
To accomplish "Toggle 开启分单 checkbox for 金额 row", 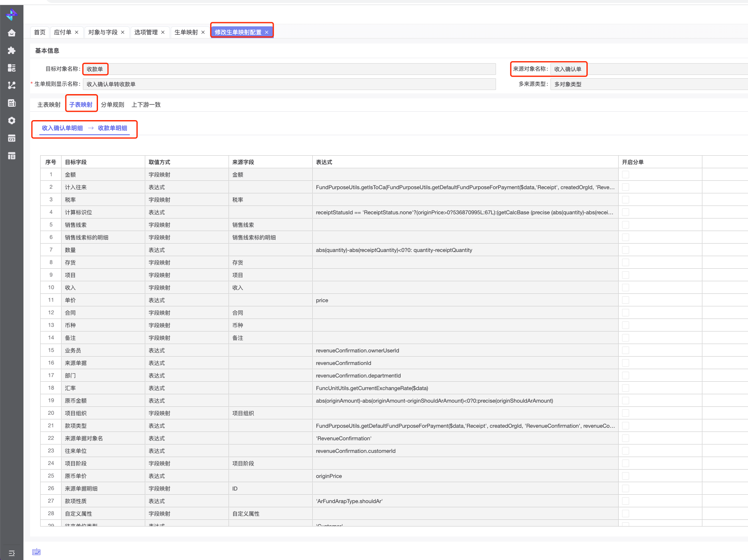I will [x=625, y=175].
